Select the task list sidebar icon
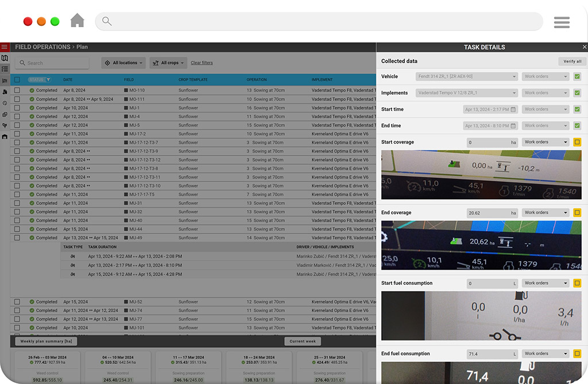This screenshot has width=588, height=384. [x=5, y=69]
